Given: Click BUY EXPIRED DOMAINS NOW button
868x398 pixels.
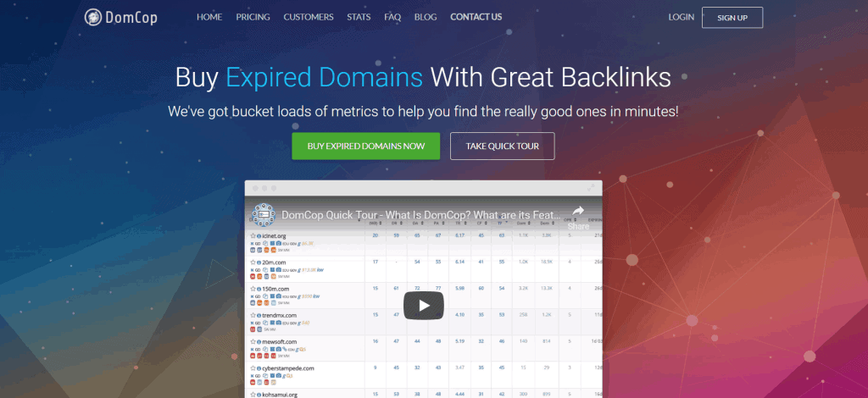Looking at the screenshot, I should point(366,146).
